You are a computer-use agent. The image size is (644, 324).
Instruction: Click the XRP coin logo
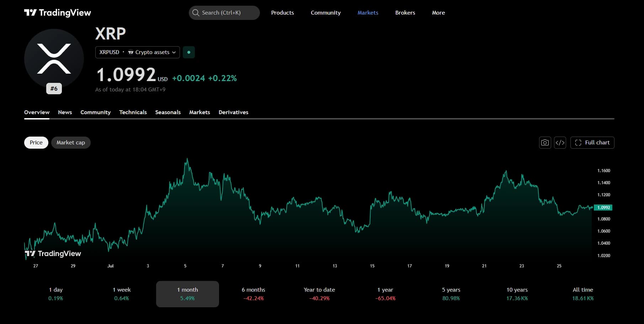pos(54,59)
